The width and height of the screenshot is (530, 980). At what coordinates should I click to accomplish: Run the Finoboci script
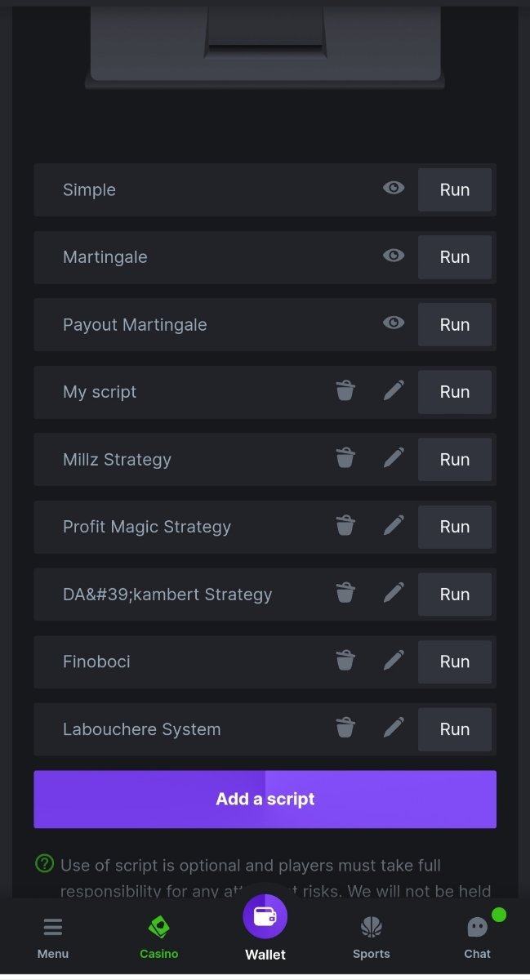pyautogui.click(x=455, y=661)
